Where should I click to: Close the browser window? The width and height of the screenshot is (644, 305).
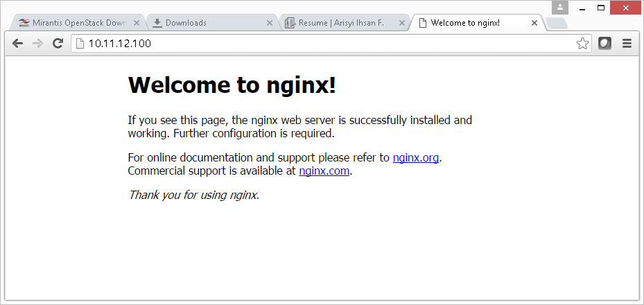[x=626, y=8]
